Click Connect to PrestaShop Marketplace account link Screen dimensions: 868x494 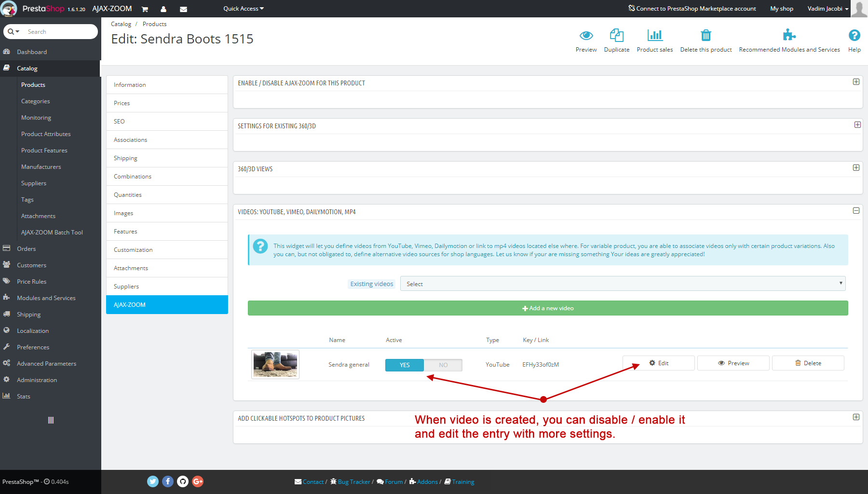pyautogui.click(x=692, y=9)
